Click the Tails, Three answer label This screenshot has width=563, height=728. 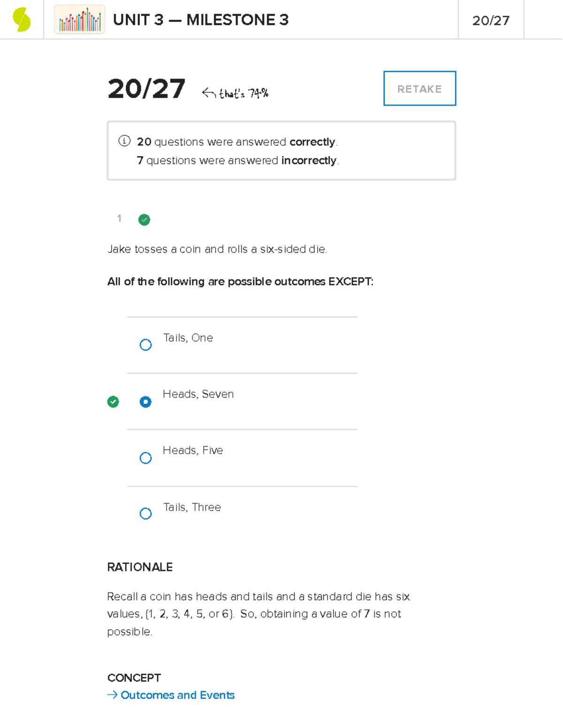[192, 507]
